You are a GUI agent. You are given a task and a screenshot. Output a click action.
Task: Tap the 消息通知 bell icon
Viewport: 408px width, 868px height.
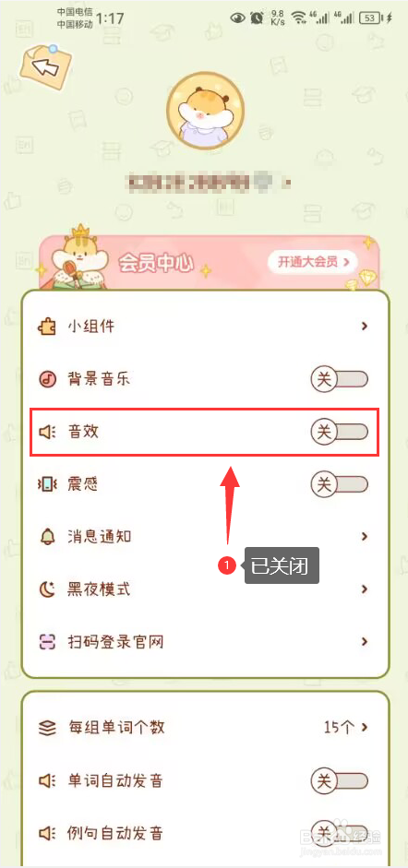point(47,537)
